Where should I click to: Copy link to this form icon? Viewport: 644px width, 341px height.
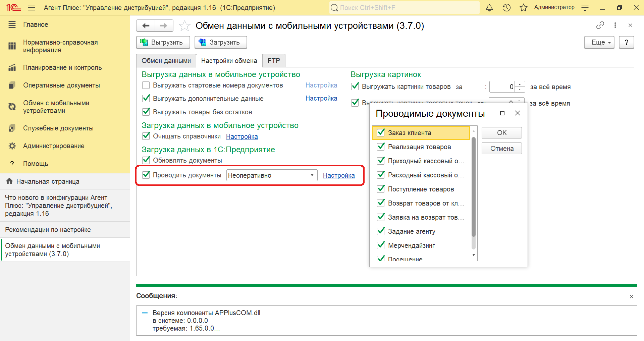pyautogui.click(x=600, y=25)
